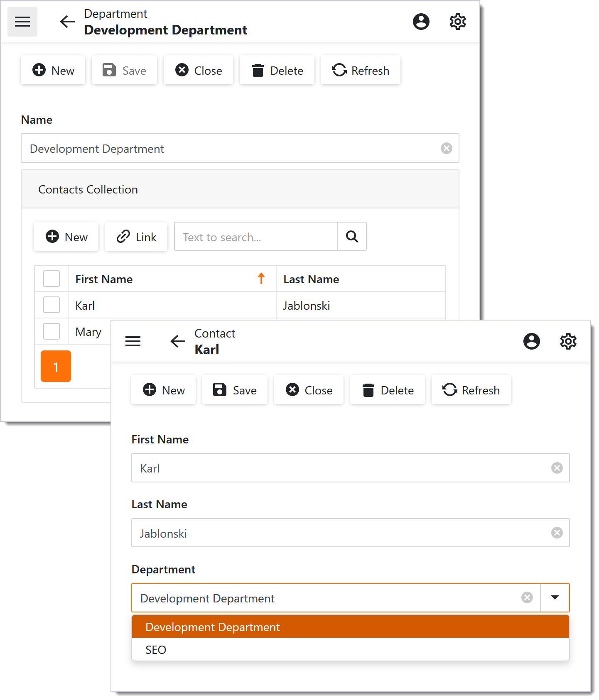Viewport: 599px width, 700px height.
Task: Open settings gear in Department header
Action: pyautogui.click(x=457, y=22)
